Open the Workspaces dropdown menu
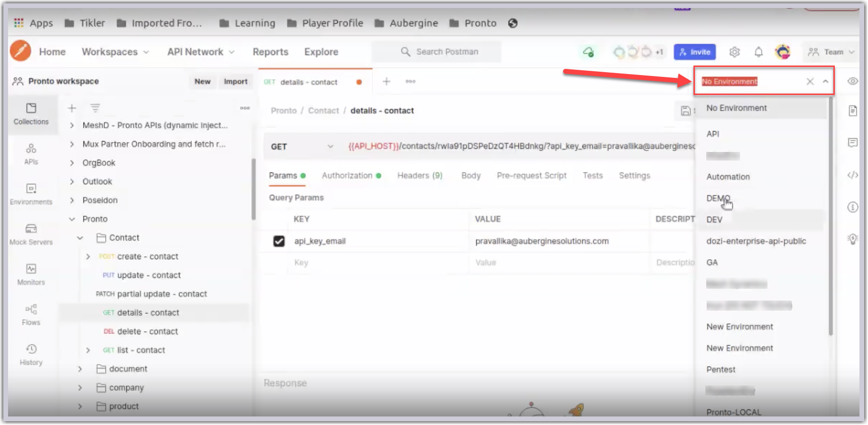This screenshot has width=868, height=425. 115,52
